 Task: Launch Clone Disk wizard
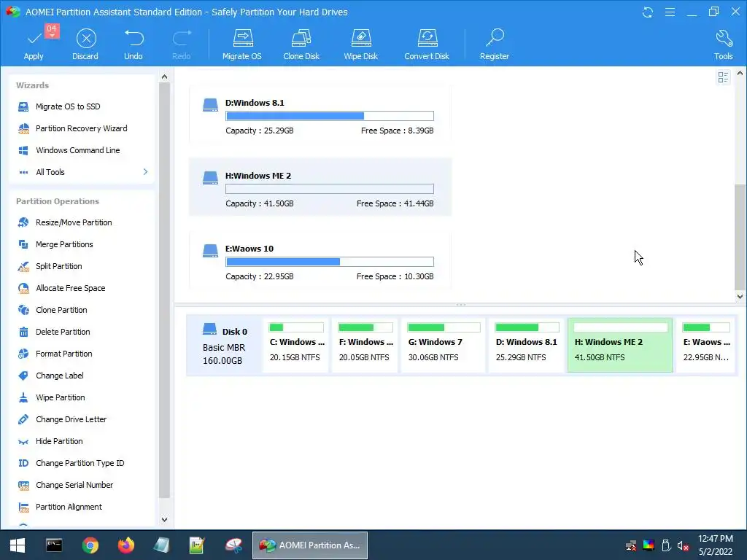pos(301,44)
